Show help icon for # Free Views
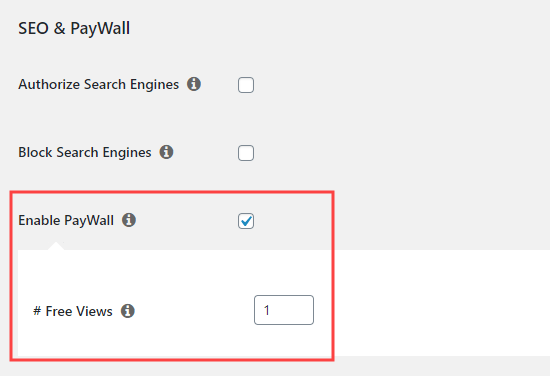550x376 pixels. tap(128, 311)
